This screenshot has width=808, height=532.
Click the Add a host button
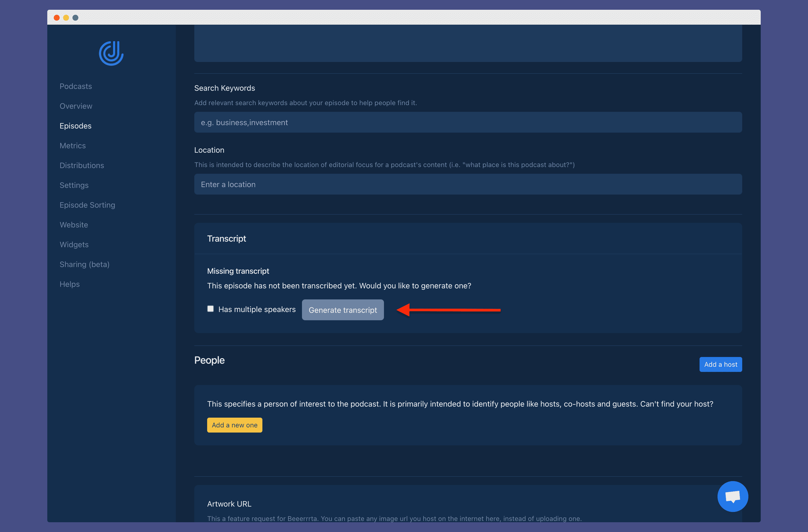pyautogui.click(x=720, y=364)
